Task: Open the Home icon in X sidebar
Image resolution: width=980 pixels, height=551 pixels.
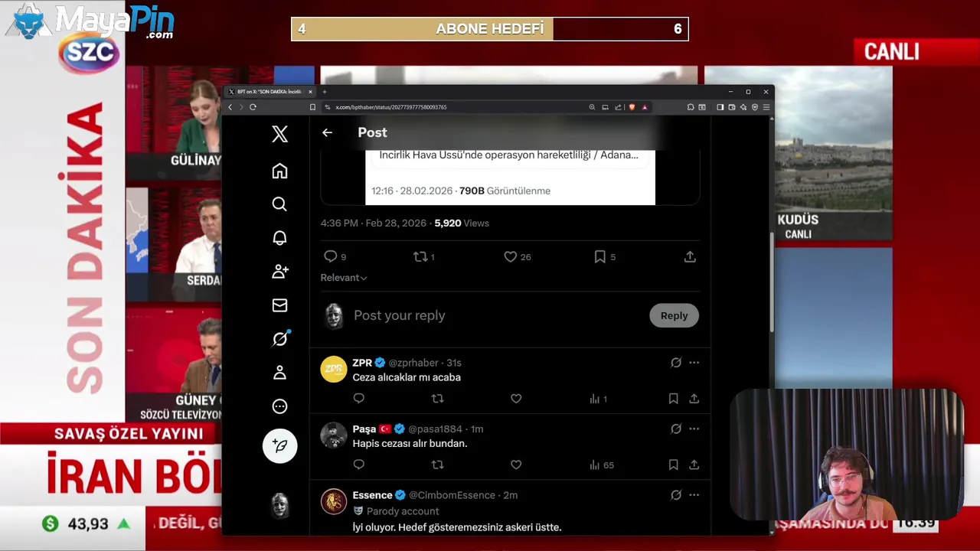Action: 279,171
